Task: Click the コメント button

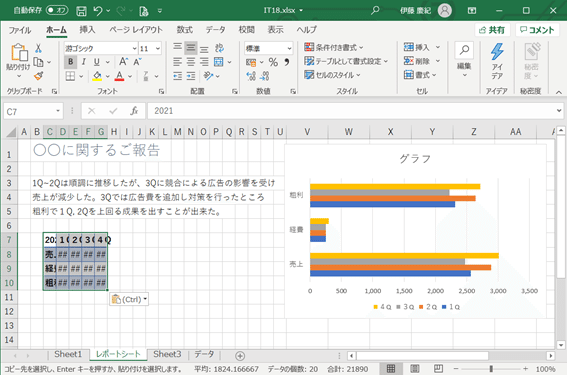Action: [537, 30]
